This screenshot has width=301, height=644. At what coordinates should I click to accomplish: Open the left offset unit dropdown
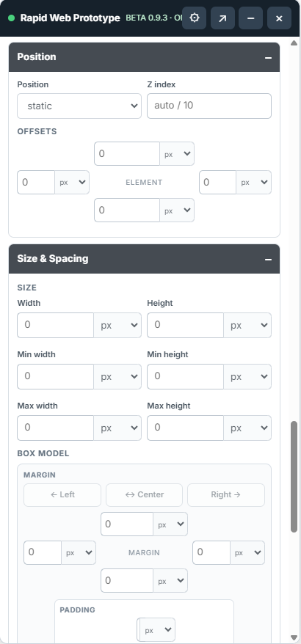pyautogui.click(x=72, y=183)
